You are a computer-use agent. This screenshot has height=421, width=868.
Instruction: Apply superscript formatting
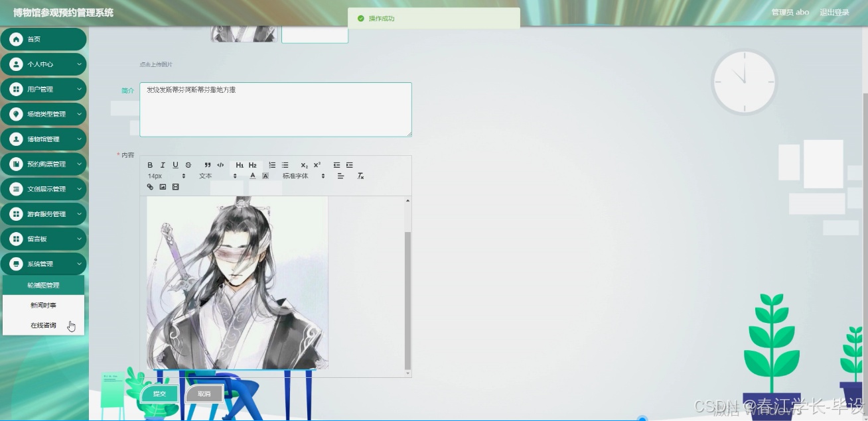click(x=317, y=165)
